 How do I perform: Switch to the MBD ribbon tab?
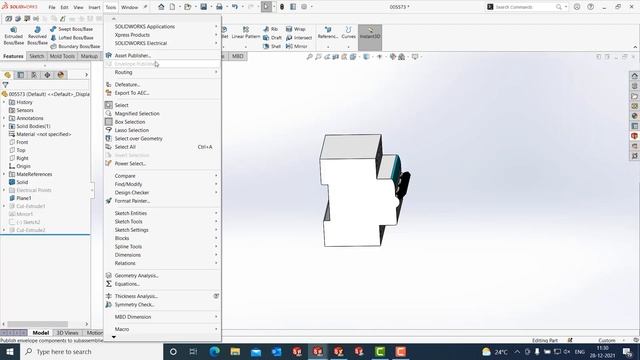(238, 56)
